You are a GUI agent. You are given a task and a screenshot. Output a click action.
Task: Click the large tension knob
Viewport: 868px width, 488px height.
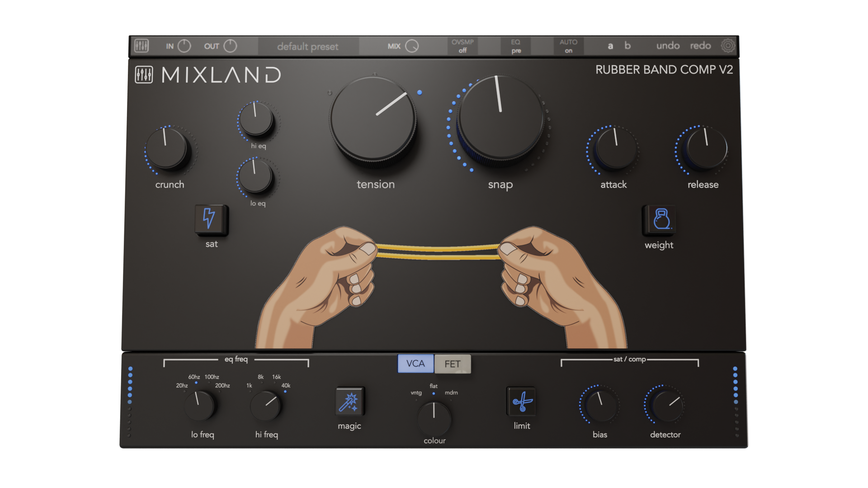[x=373, y=118]
